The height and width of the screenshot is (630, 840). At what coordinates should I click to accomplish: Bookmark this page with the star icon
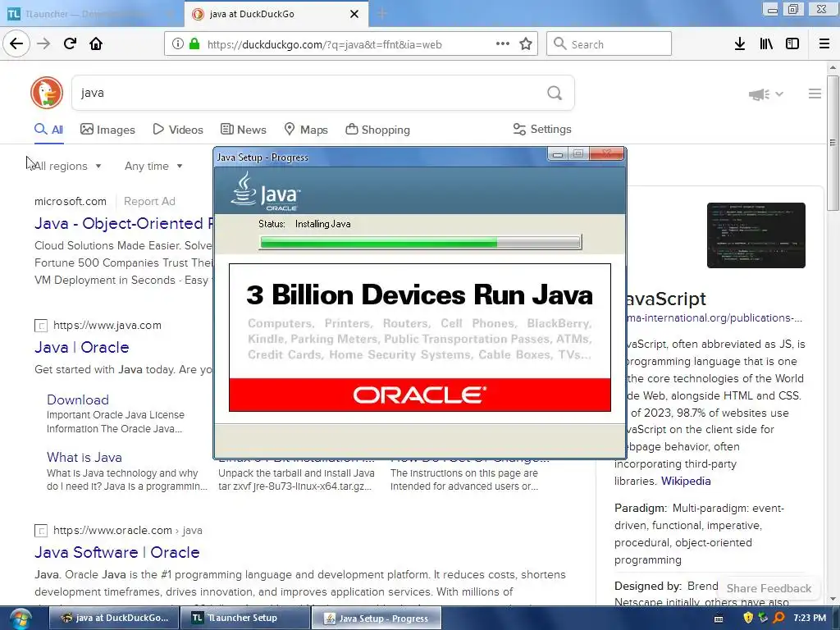[526, 44]
